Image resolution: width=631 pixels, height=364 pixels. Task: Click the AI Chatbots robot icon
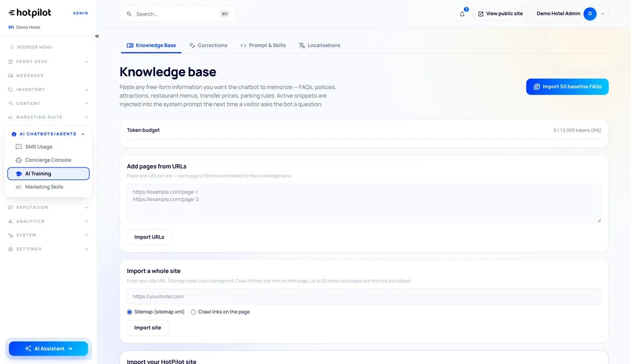coord(14,134)
